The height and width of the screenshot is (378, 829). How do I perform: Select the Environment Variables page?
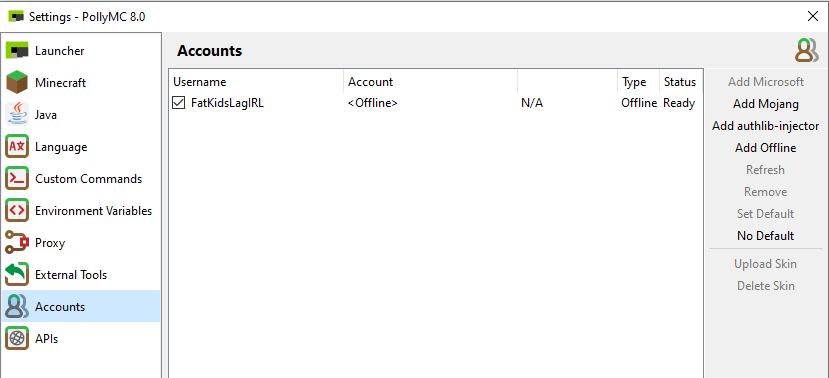(x=94, y=211)
